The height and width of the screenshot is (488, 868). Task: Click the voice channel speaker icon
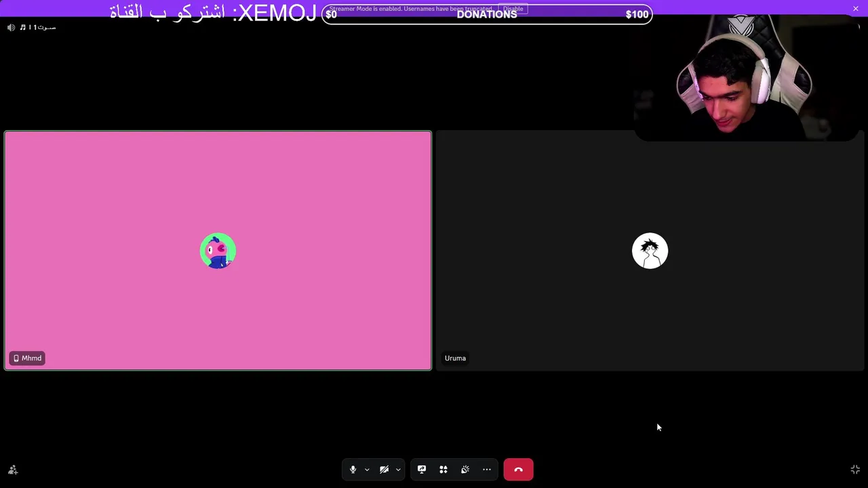click(x=11, y=27)
